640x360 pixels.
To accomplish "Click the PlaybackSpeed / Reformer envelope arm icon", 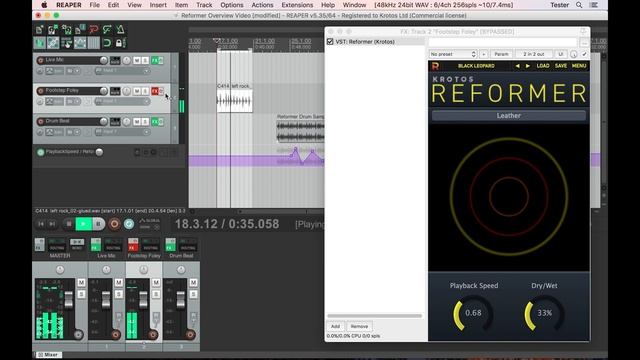I will (x=40, y=152).
